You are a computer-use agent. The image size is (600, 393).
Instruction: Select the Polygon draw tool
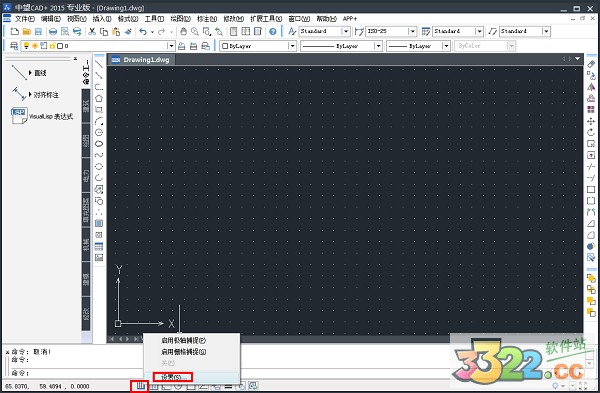[x=99, y=98]
